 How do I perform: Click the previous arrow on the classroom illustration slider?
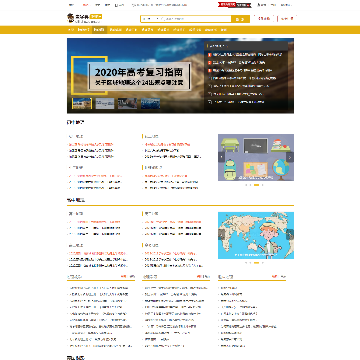pyautogui.click(x=221, y=157)
